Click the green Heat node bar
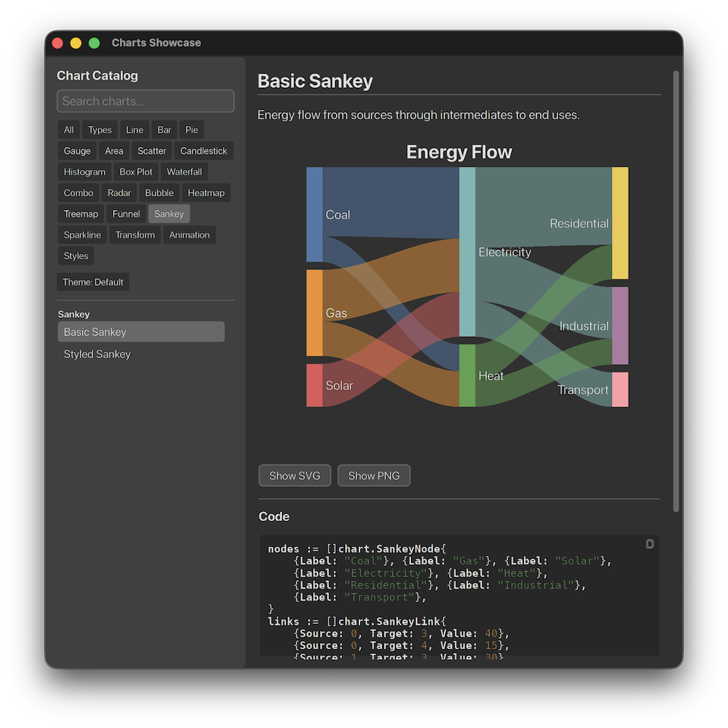 (x=467, y=375)
